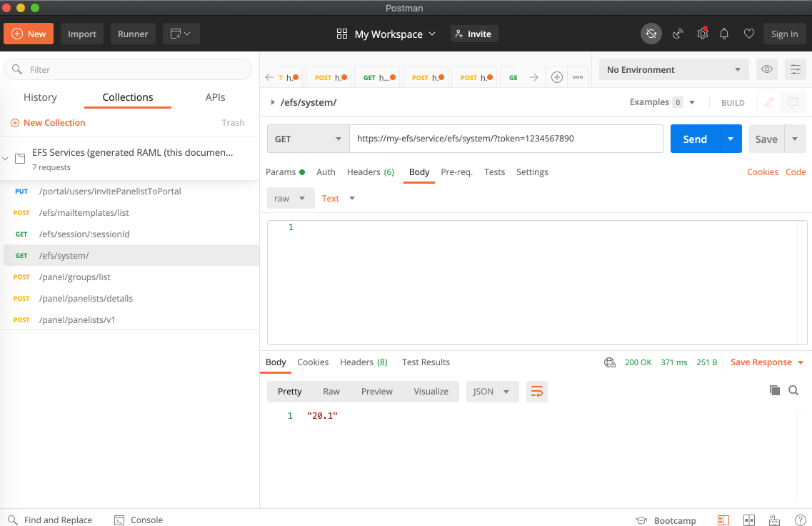This screenshot has width=812, height=526.
Task: Switch response view to Raw
Action: 331,391
